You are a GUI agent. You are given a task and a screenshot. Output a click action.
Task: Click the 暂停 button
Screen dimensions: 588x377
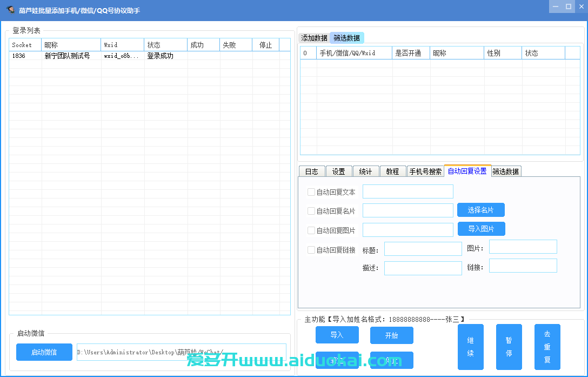pos(509,347)
